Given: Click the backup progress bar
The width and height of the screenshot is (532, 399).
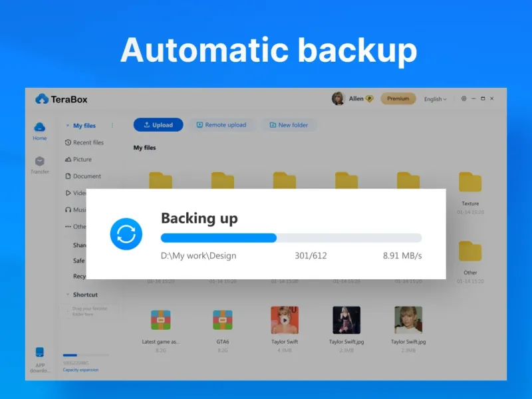Looking at the screenshot, I should (291, 238).
